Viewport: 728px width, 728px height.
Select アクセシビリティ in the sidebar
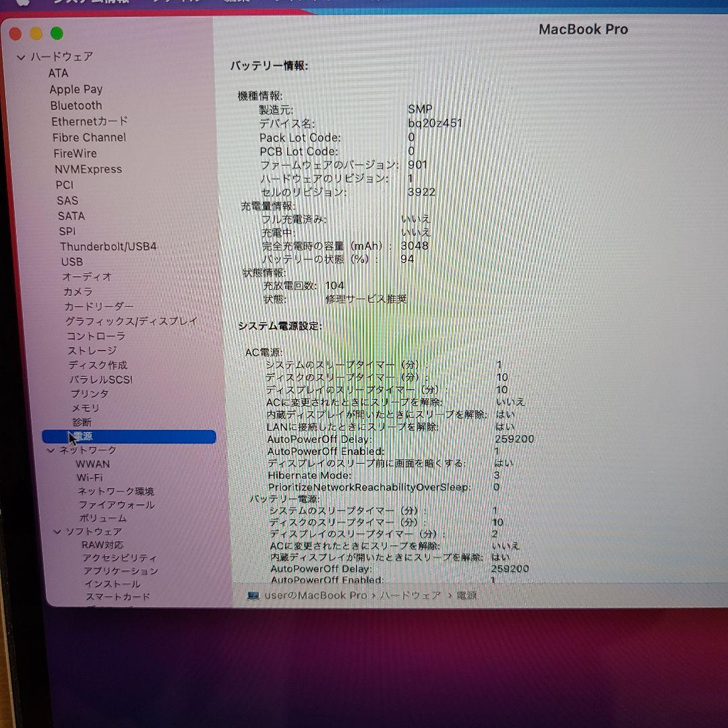[119, 557]
